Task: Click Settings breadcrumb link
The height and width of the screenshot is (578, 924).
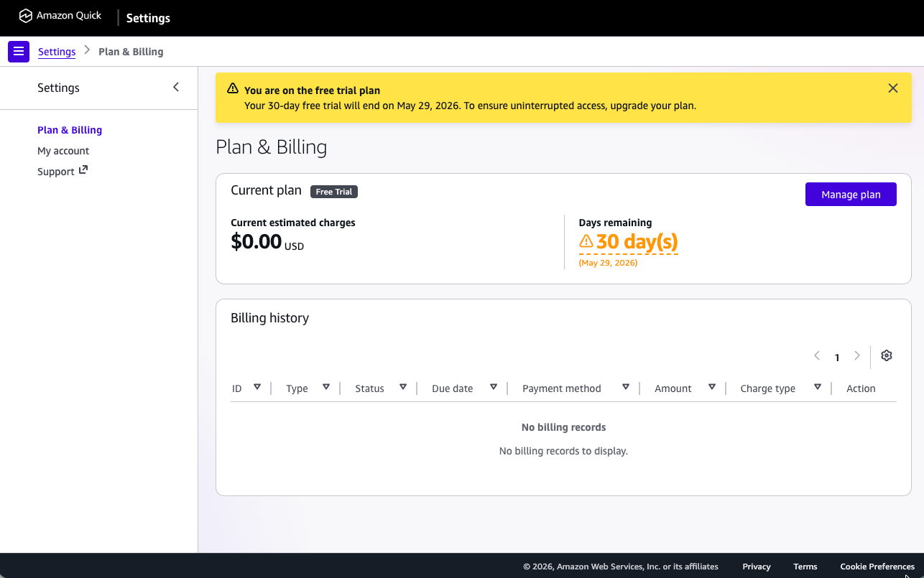Action: click(x=57, y=52)
